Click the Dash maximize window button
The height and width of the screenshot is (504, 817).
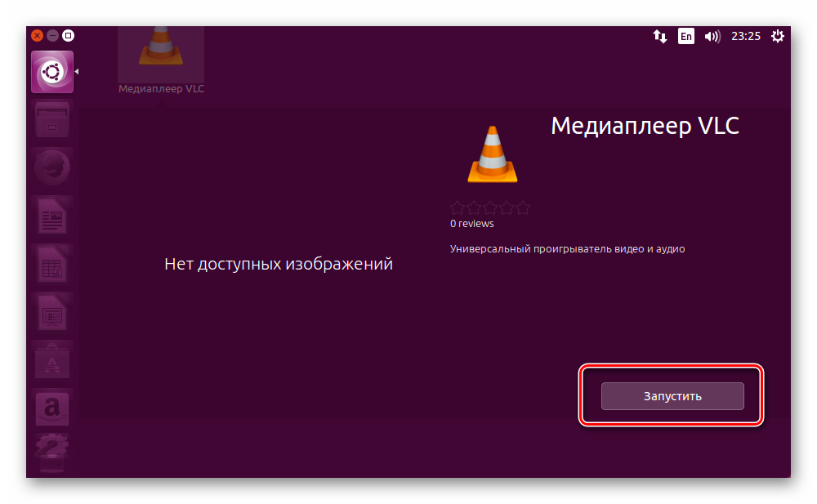pos(69,35)
